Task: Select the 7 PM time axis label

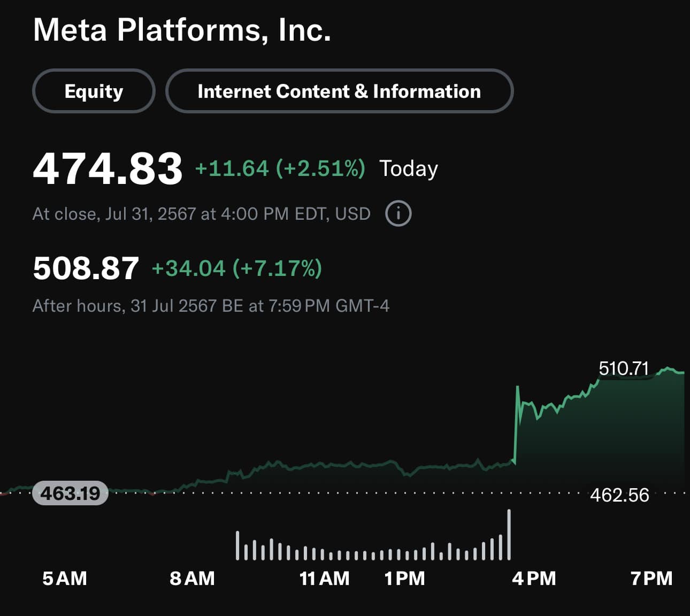Action: tap(651, 578)
